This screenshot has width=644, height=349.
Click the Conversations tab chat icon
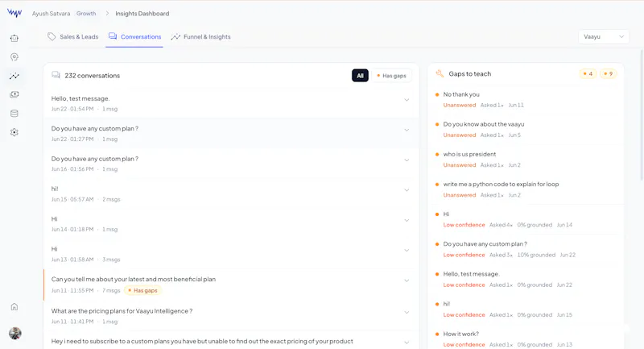coord(113,36)
